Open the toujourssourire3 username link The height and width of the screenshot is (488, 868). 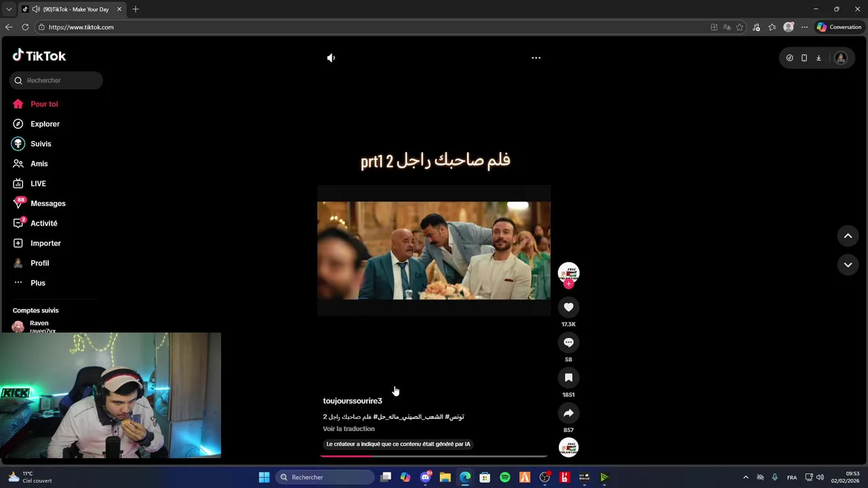[x=353, y=401]
